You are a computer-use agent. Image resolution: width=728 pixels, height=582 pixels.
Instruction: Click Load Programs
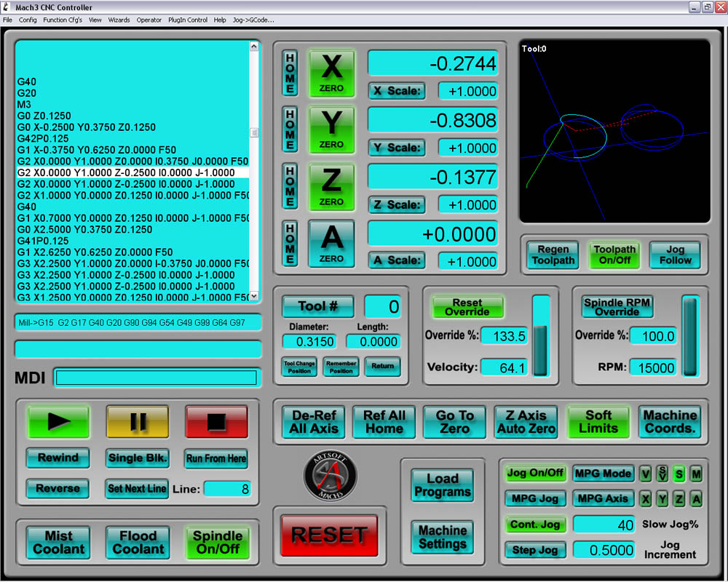tap(443, 485)
